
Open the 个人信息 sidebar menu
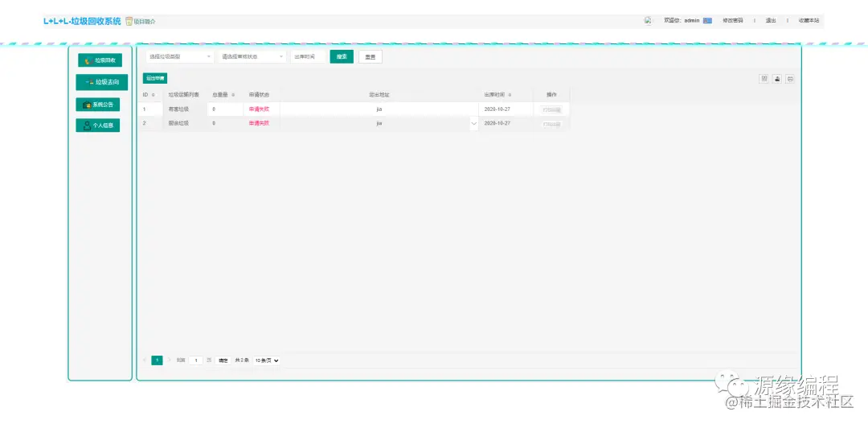[x=98, y=126]
